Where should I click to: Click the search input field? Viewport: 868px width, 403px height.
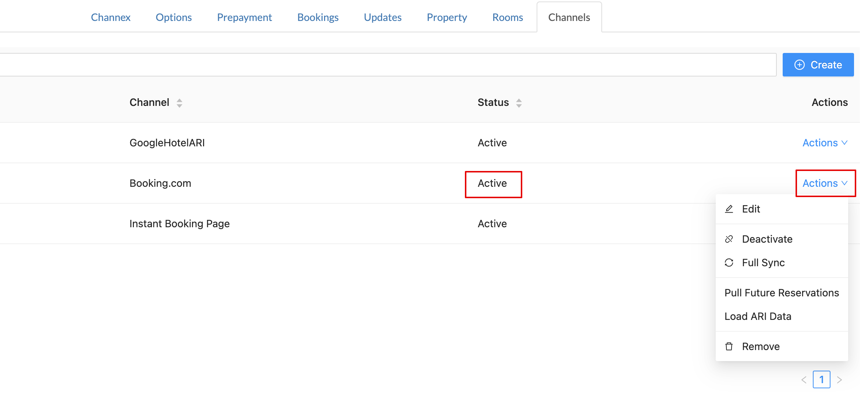[386, 65]
